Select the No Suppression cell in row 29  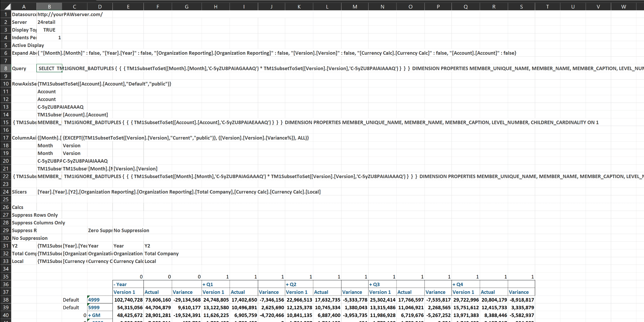(131, 230)
